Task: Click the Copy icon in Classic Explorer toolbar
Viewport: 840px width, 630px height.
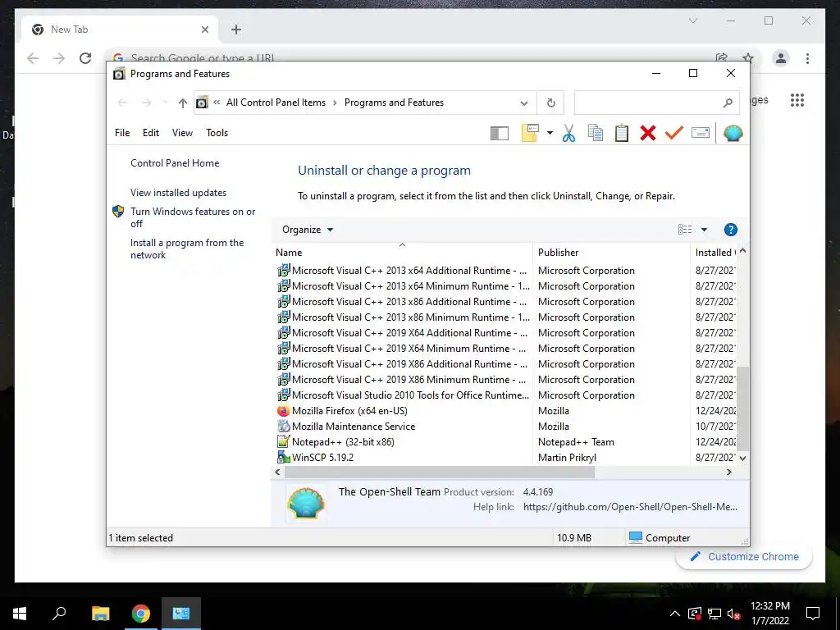Action: [x=596, y=133]
